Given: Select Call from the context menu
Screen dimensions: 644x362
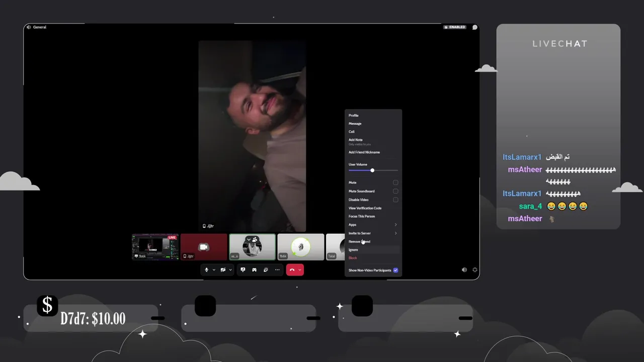Looking at the screenshot, I should coord(373,132).
